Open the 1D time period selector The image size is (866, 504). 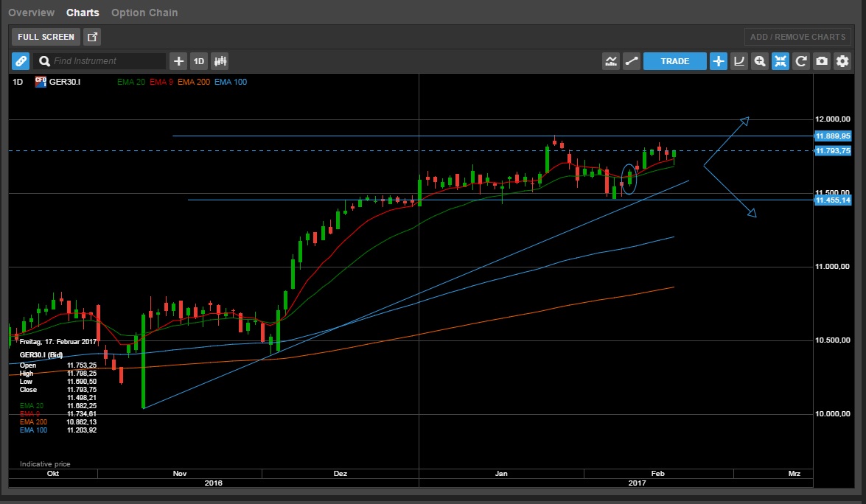coord(199,61)
